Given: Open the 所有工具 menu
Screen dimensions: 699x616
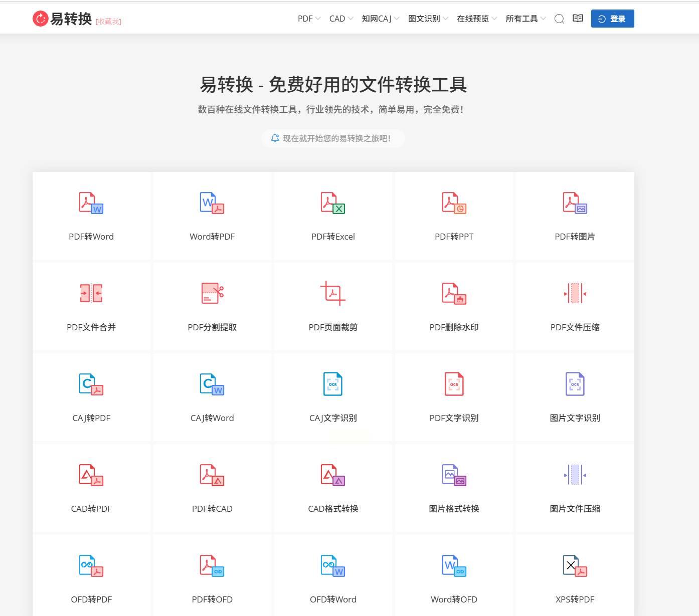Looking at the screenshot, I should [x=525, y=19].
